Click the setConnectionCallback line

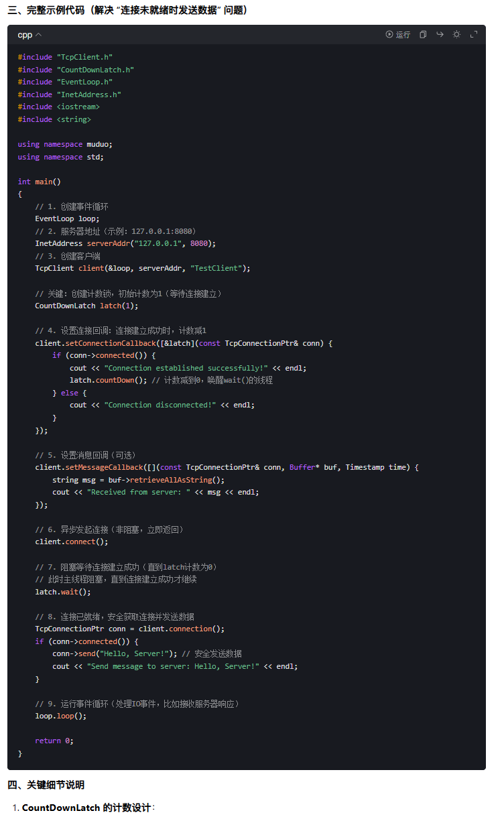[184, 343]
